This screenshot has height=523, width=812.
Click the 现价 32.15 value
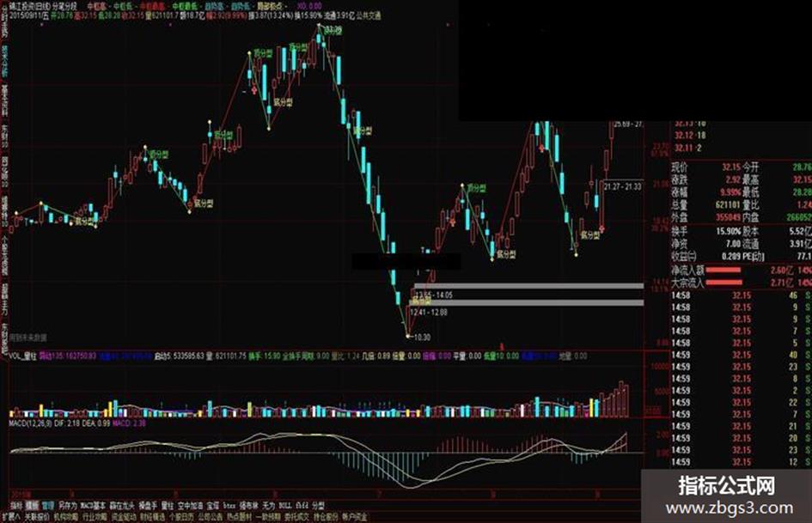[x=731, y=167]
